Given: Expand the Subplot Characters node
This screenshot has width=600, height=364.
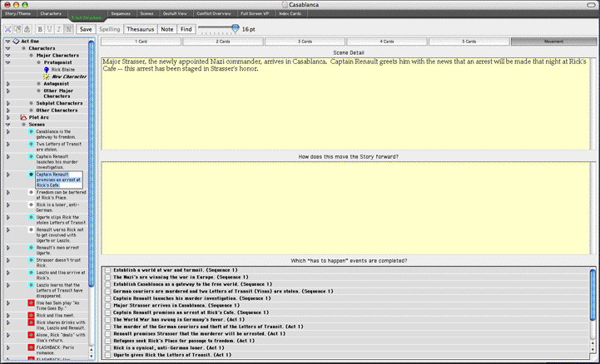Looking at the screenshot, I should (x=7, y=103).
